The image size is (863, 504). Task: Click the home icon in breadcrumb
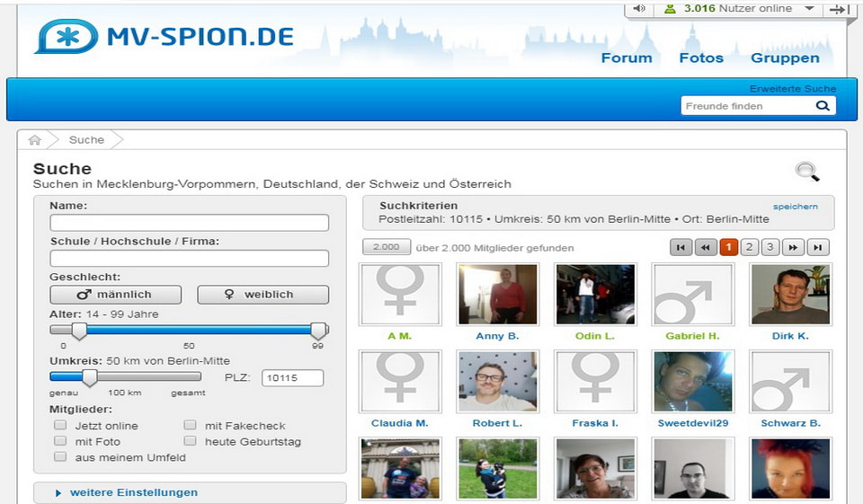(x=34, y=140)
